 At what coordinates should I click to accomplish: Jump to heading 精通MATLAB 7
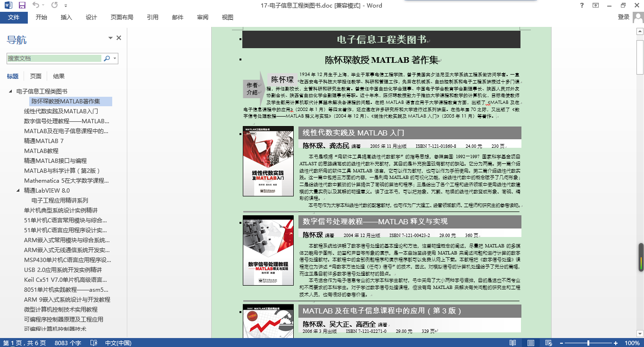point(44,141)
